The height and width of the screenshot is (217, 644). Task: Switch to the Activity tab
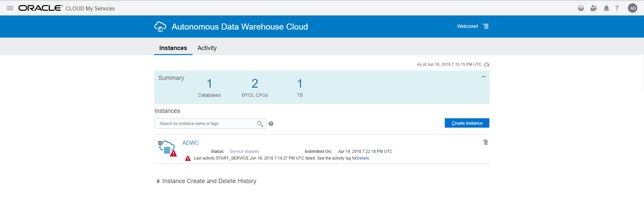click(207, 48)
